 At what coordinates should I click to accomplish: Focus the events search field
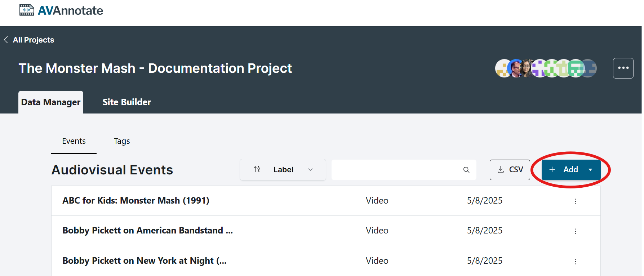point(404,170)
